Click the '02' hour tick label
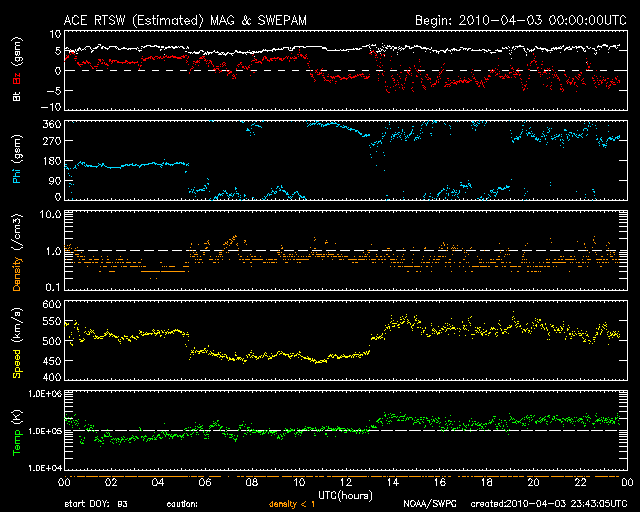 (111, 483)
